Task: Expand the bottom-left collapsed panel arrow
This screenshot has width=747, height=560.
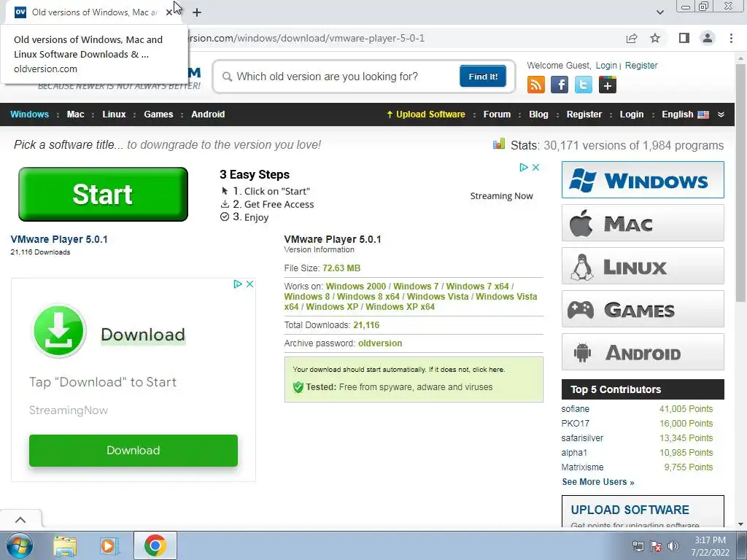Action: pyautogui.click(x=20, y=519)
